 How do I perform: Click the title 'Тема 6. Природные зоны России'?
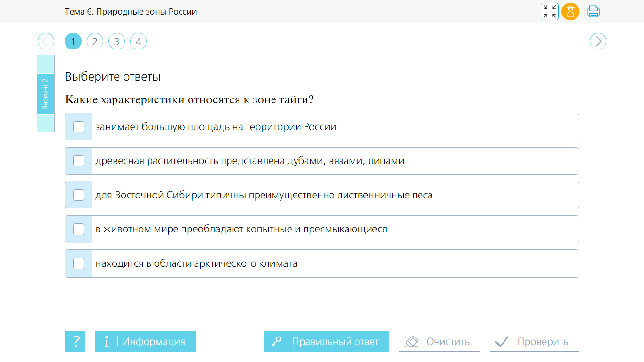click(x=131, y=12)
